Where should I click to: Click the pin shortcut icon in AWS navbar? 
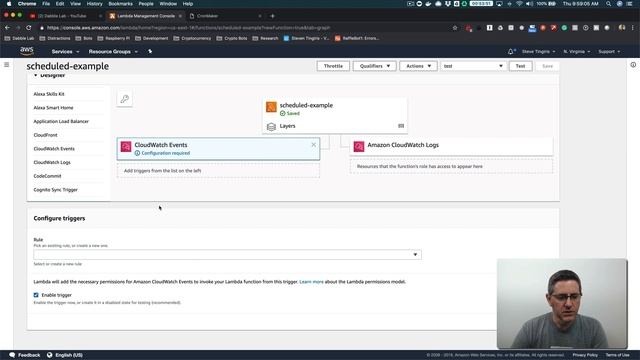(x=150, y=51)
